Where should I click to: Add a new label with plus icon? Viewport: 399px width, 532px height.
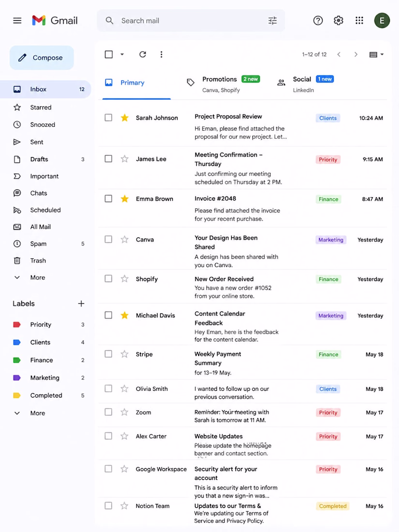click(x=81, y=304)
